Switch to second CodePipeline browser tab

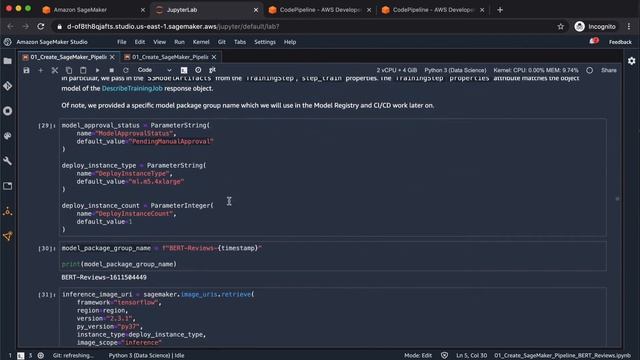tap(433, 10)
